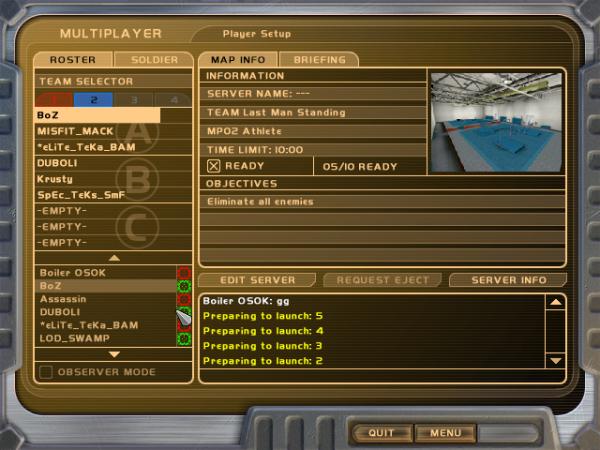Screen dimensions: 600x450
Task: Click 'Preparing to launch: 5' chat line
Action: pos(262,316)
